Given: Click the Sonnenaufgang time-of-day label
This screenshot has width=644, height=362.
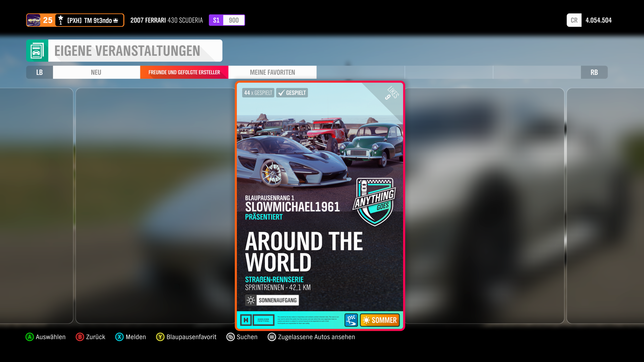Looking at the screenshot, I should click(272, 300).
